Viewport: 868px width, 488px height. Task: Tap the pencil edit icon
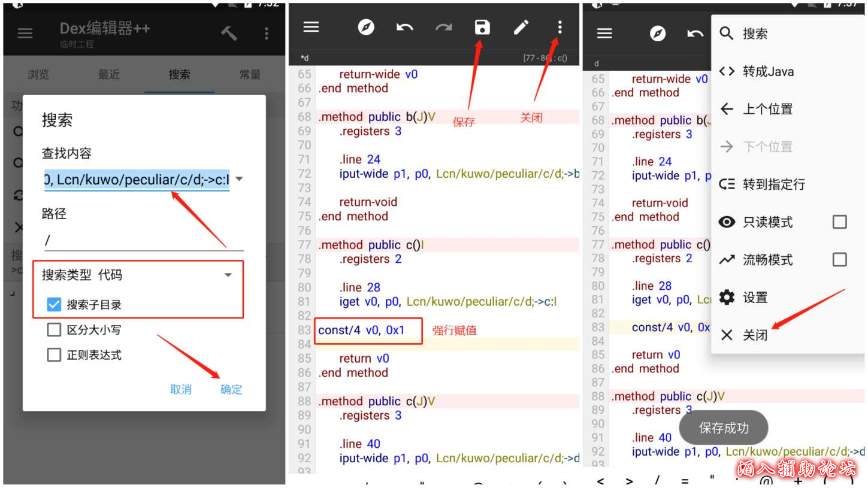pyautogui.click(x=521, y=27)
